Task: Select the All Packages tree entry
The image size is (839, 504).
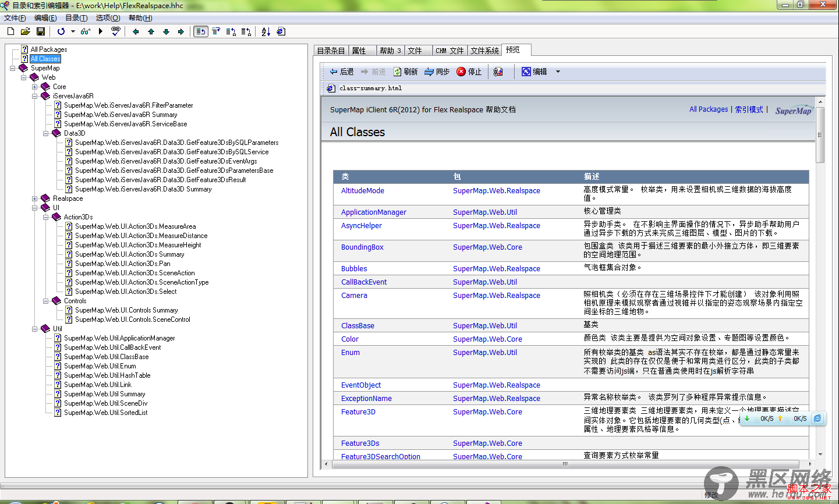Action: [49, 49]
